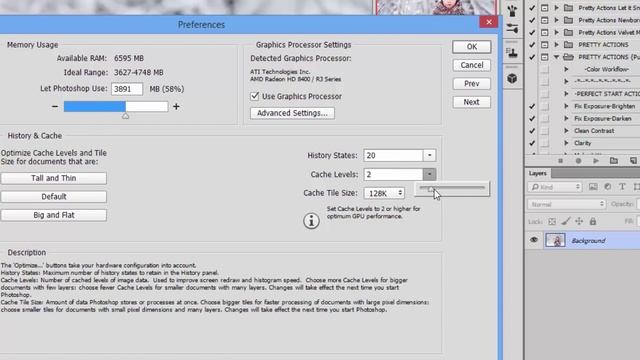Open History States dropdown arrow

pos(429,155)
